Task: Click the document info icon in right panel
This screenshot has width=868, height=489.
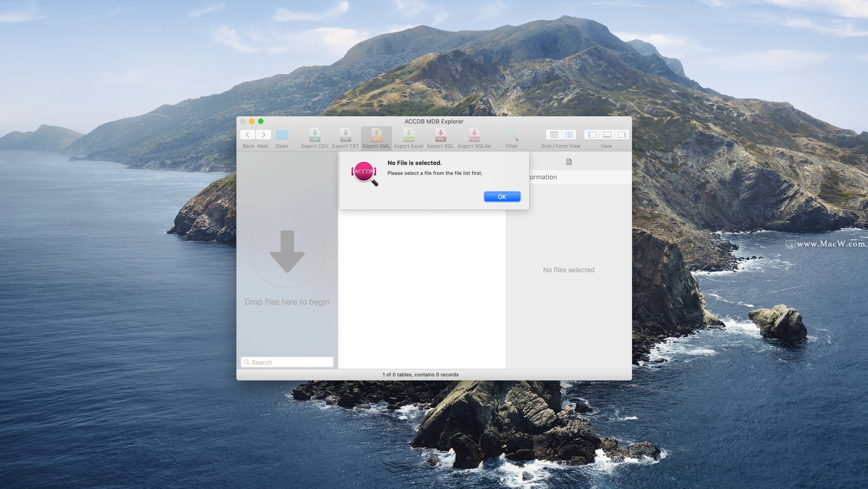Action: [569, 162]
